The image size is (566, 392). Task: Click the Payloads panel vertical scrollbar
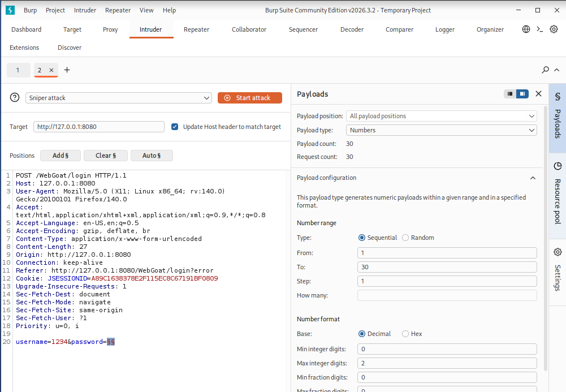click(546, 238)
